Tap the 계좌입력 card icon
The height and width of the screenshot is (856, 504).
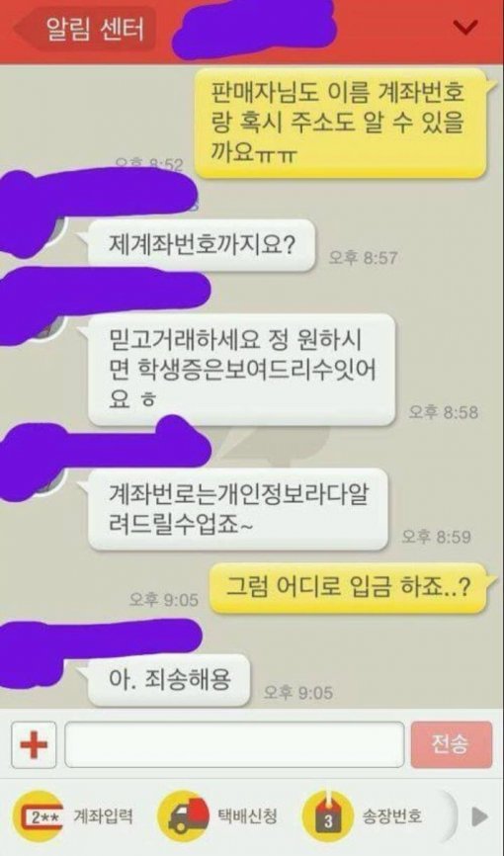pos(39,816)
